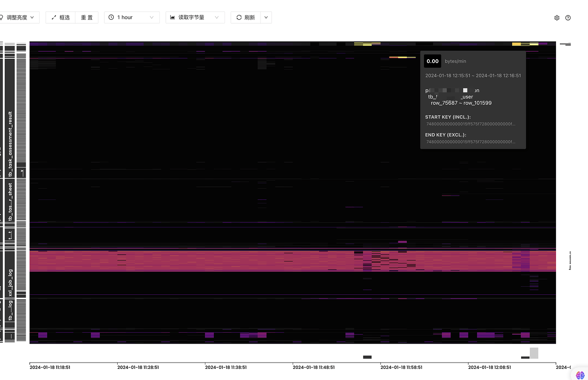Click the chart icon beside 读取字节量
Screen dimensions: 588x380
[173, 17]
